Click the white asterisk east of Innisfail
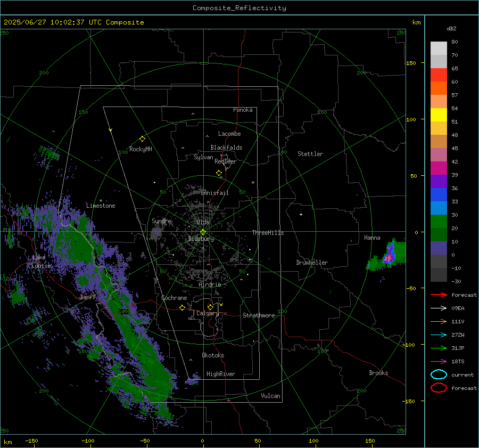 point(253,183)
